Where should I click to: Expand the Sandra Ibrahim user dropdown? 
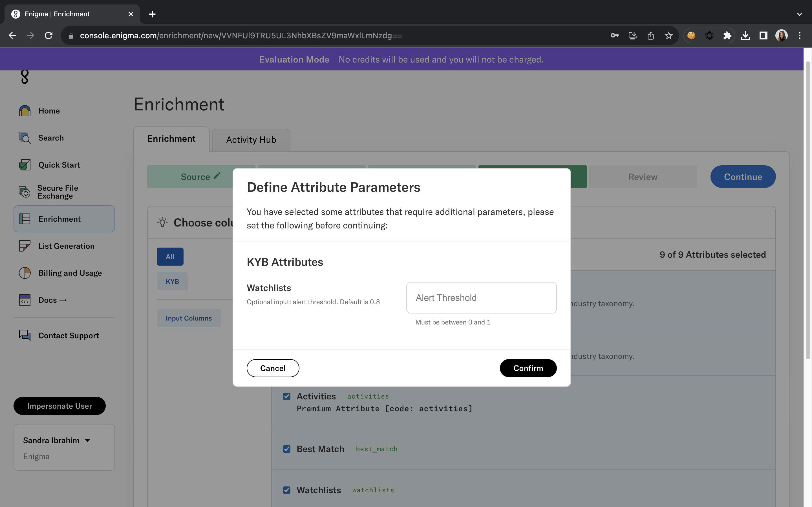[87, 441]
